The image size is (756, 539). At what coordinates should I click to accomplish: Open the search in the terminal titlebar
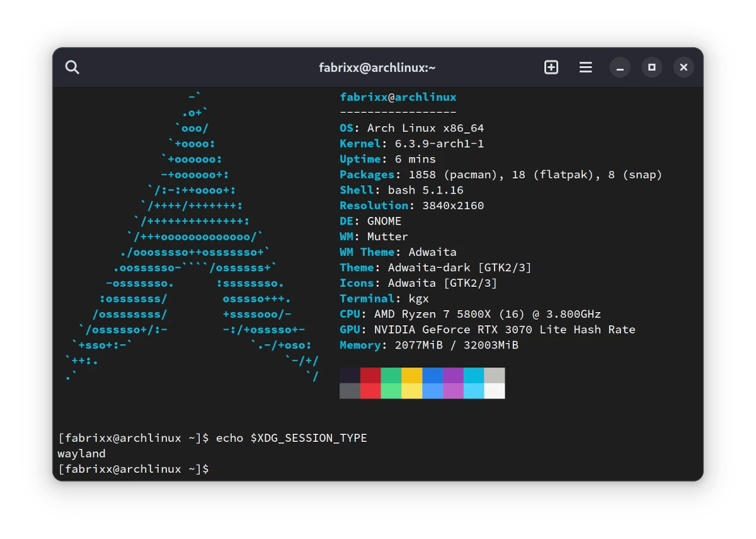pos(72,67)
